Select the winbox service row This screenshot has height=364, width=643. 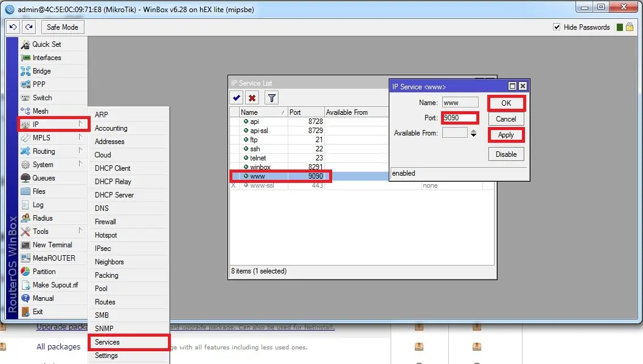(x=309, y=167)
